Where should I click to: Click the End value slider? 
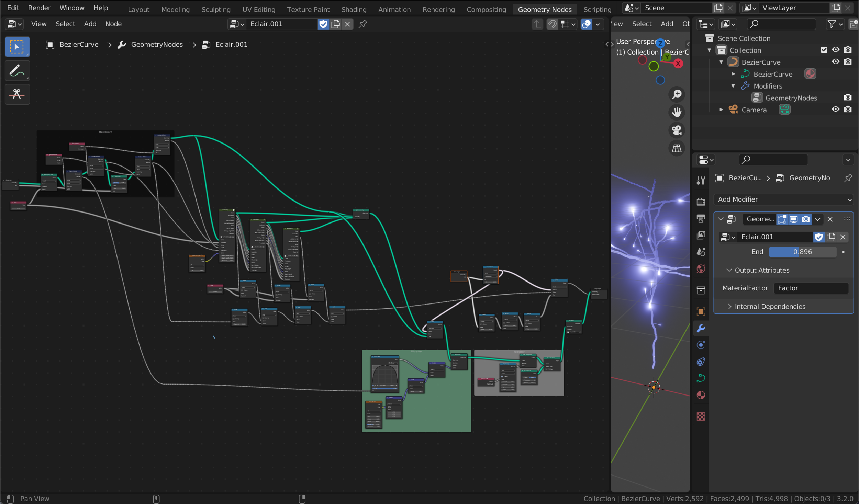point(802,252)
